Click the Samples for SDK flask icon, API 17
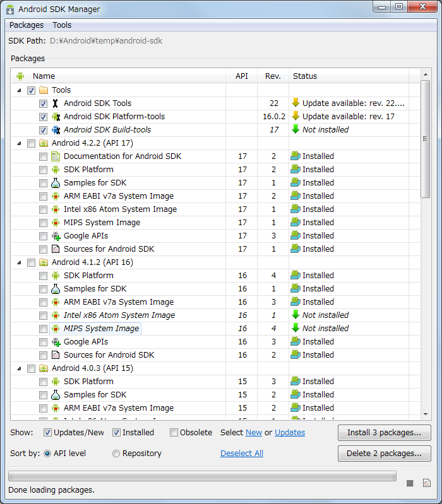This screenshot has width=442, height=504. [x=56, y=183]
